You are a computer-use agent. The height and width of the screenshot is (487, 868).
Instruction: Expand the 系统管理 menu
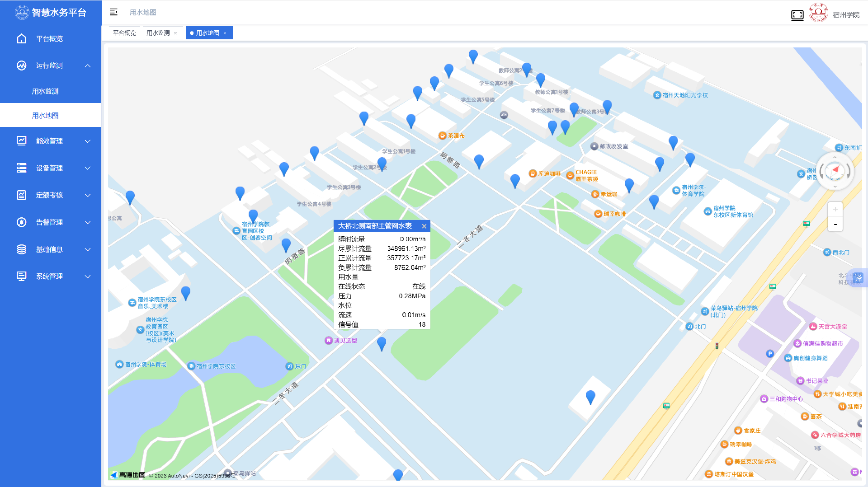88,276
